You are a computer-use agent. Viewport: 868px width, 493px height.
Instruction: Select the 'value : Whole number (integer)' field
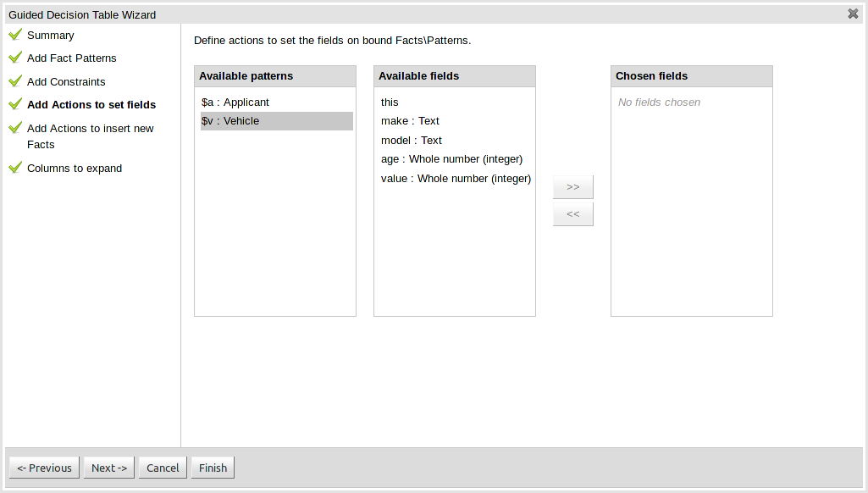pos(456,179)
